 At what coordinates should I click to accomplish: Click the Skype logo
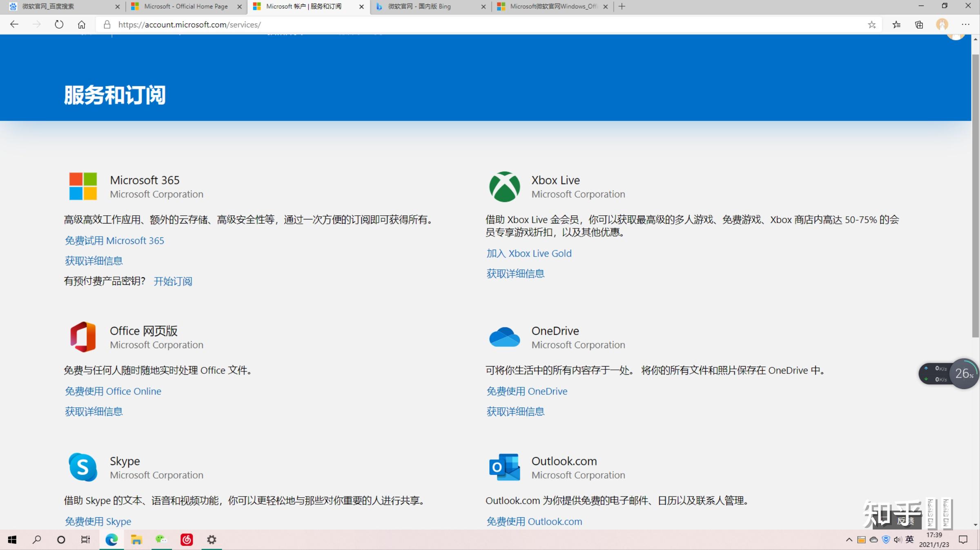83,467
